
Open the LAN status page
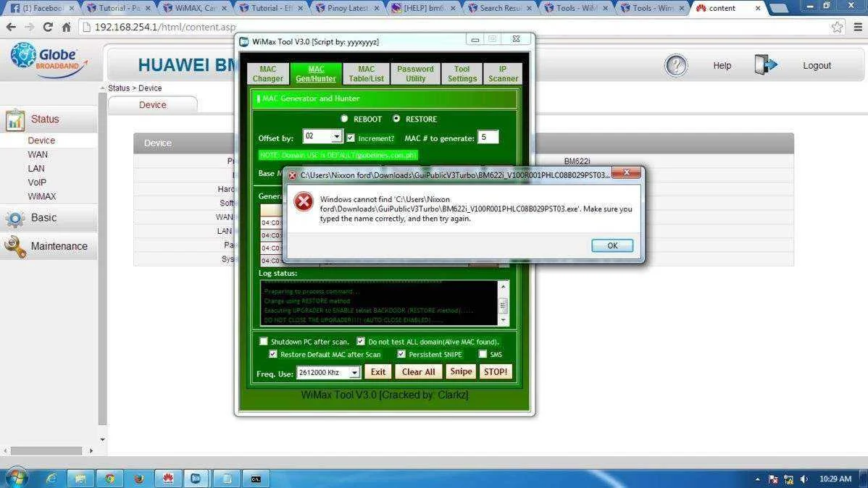pos(36,168)
